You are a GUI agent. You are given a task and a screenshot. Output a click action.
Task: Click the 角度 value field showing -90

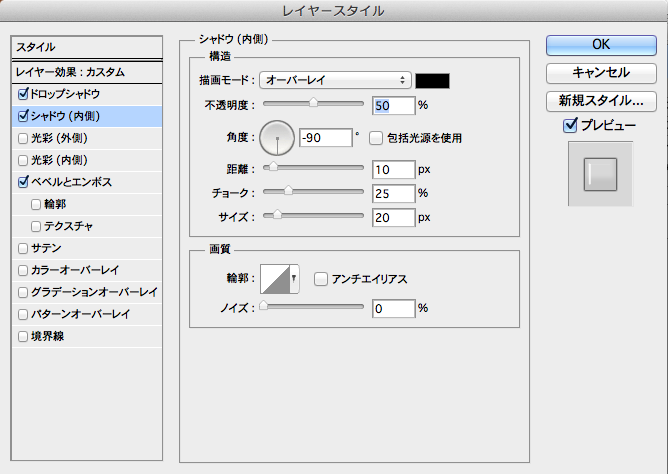pos(326,138)
